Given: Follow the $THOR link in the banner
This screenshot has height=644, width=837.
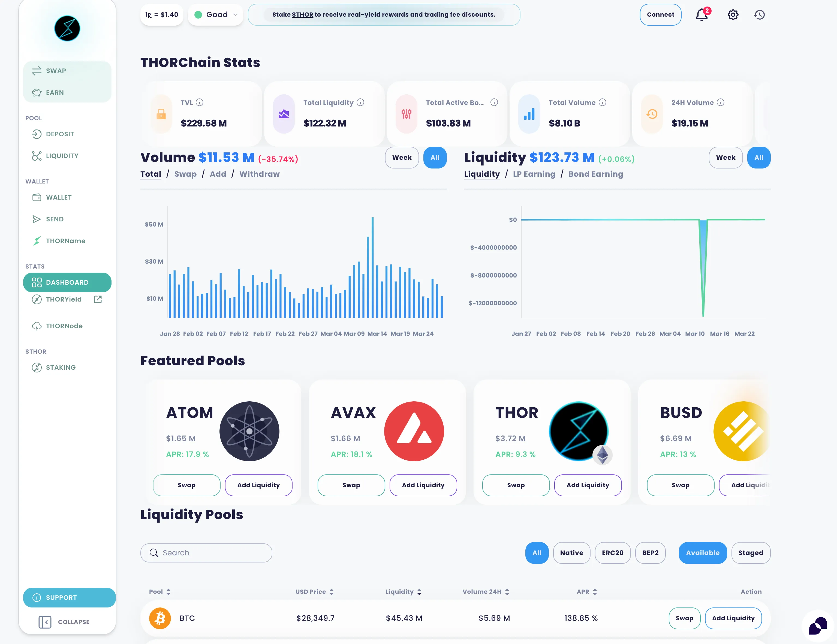Looking at the screenshot, I should [x=302, y=14].
